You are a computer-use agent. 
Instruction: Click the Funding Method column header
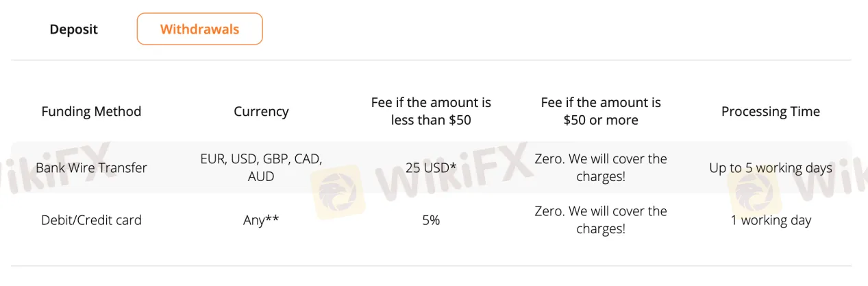pyautogui.click(x=91, y=112)
